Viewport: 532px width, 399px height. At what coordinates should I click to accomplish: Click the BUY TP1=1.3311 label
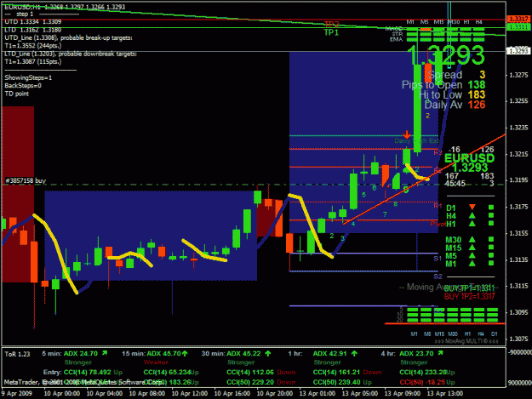(x=469, y=288)
